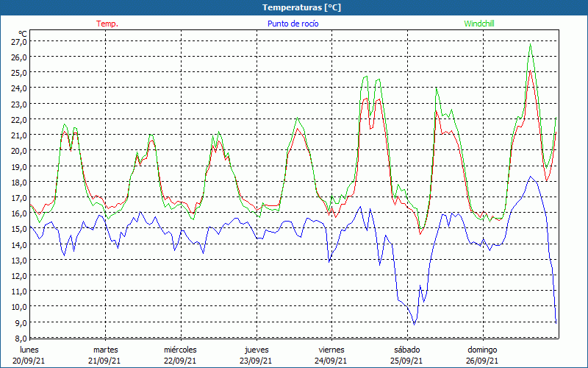Click the 27,0 y-axis value
The width and height of the screenshot is (588, 368).
pos(19,42)
